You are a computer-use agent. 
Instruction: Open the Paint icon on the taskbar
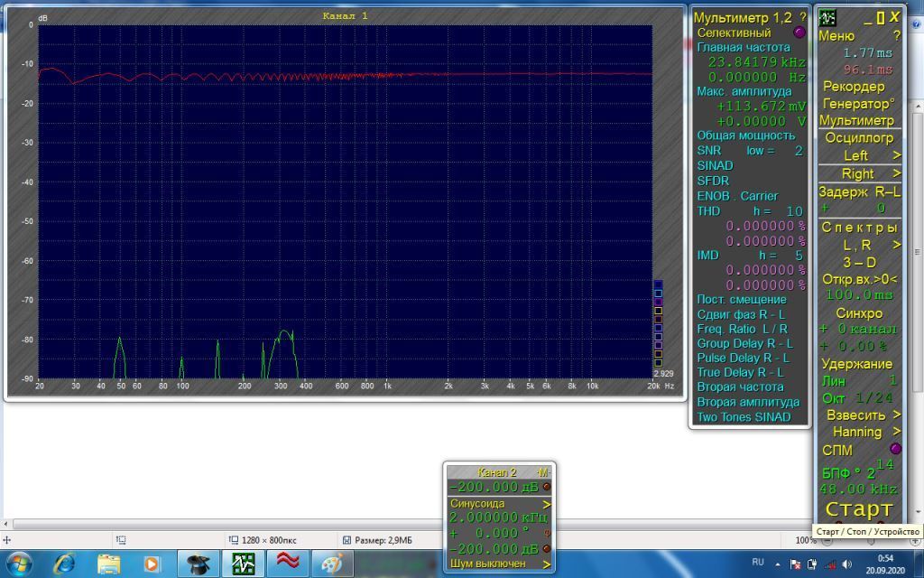coord(331,564)
